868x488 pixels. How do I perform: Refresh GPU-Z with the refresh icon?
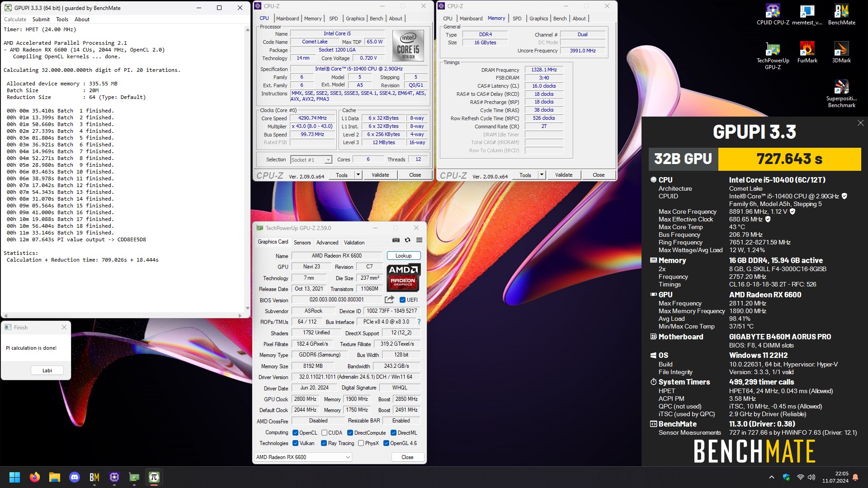click(x=407, y=240)
